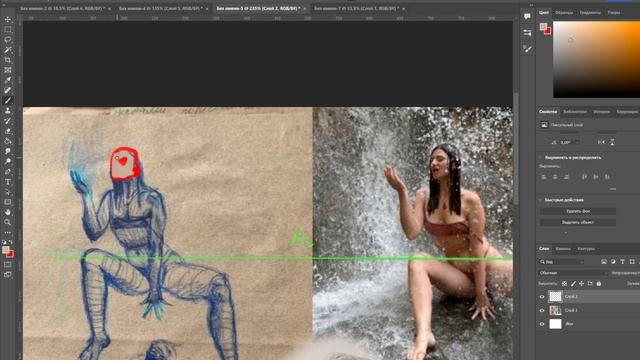Toggle lock image pixels brush icon
Image resolution: width=640 pixels, height=360 pixels.
573,284
